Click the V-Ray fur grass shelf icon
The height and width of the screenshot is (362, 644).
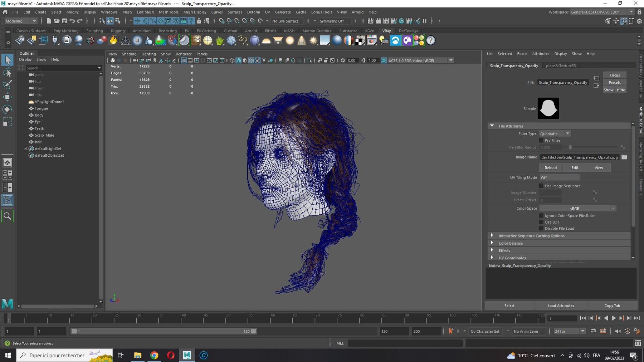coord(219,40)
